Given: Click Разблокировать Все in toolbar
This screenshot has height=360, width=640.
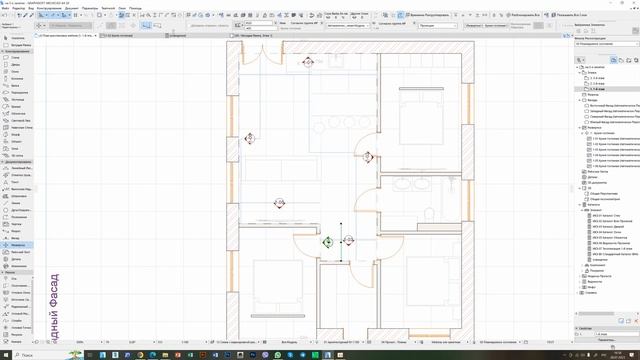Looking at the screenshot, I should point(523,15).
